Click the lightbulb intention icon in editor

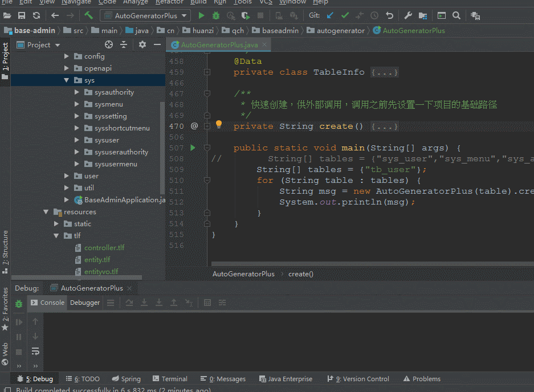(218, 125)
